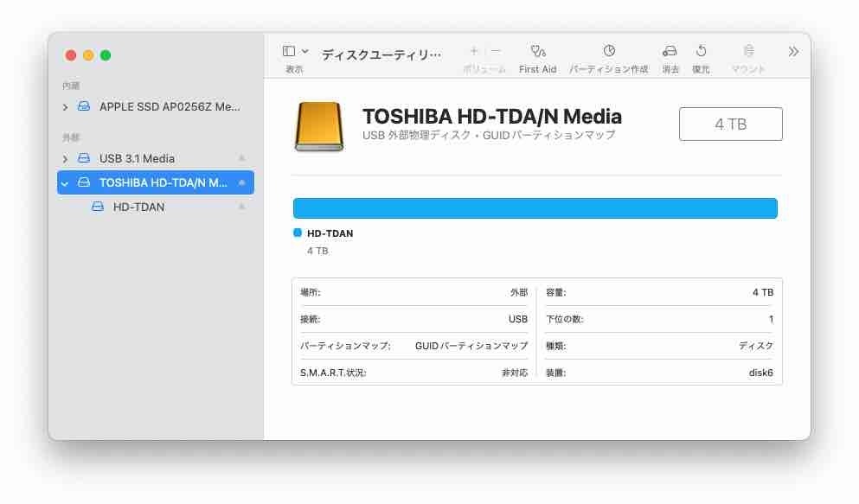
Task: Show more toolbar items via double chevron
Action: tap(793, 52)
